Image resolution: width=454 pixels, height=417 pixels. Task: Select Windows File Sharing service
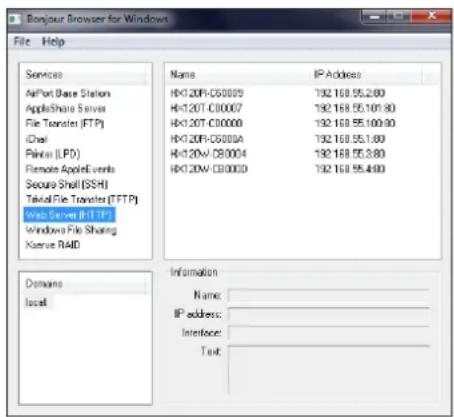[x=71, y=230]
